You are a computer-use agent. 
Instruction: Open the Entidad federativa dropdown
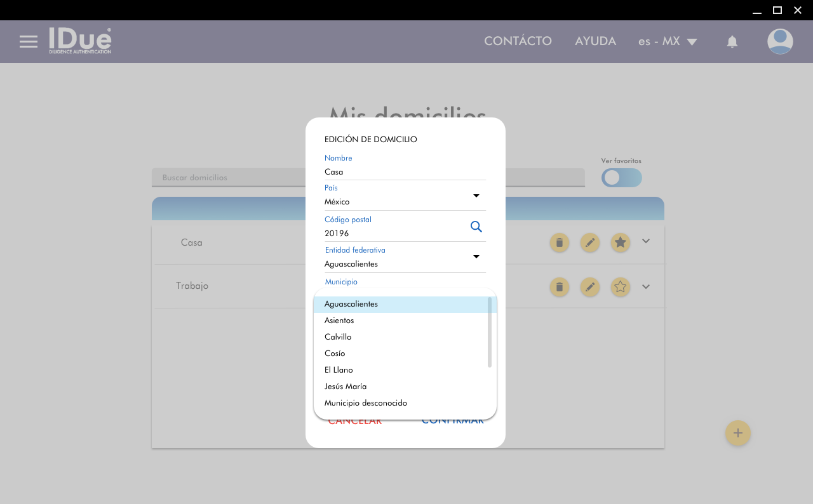point(476,256)
